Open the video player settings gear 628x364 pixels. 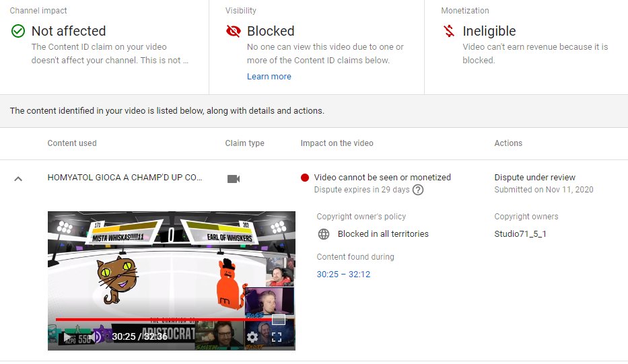click(252, 337)
